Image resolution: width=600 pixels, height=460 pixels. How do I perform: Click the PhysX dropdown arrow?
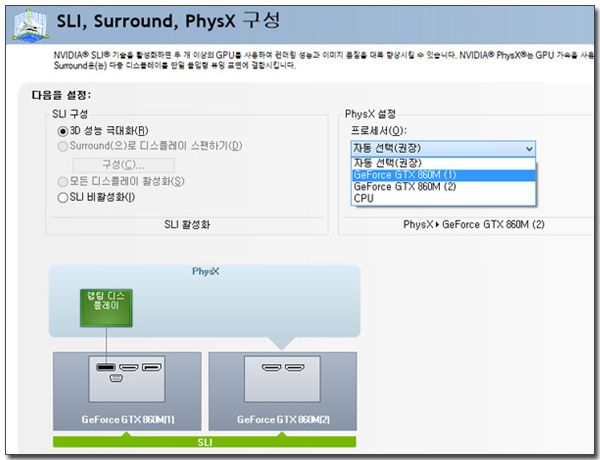pos(529,149)
